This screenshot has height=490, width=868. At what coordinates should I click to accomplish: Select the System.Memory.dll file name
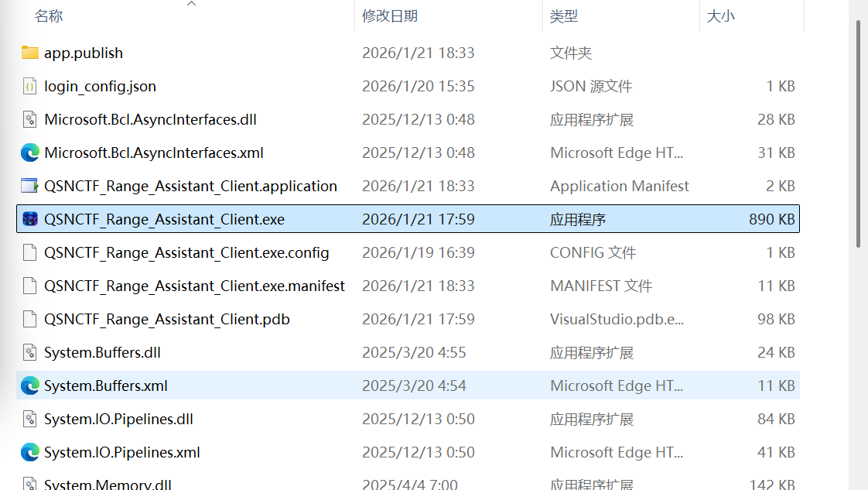point(108,485)
